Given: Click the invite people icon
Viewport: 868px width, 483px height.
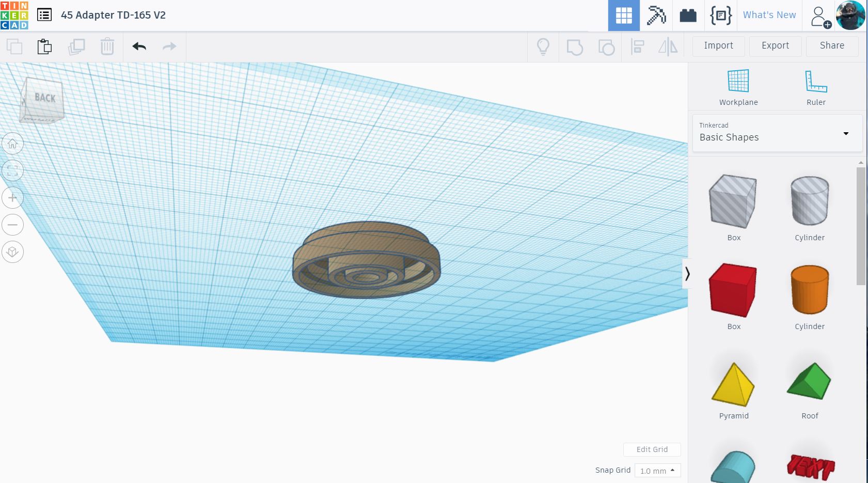Looking at the screenshot, I should pyautogui.click(x=820, y=17).
